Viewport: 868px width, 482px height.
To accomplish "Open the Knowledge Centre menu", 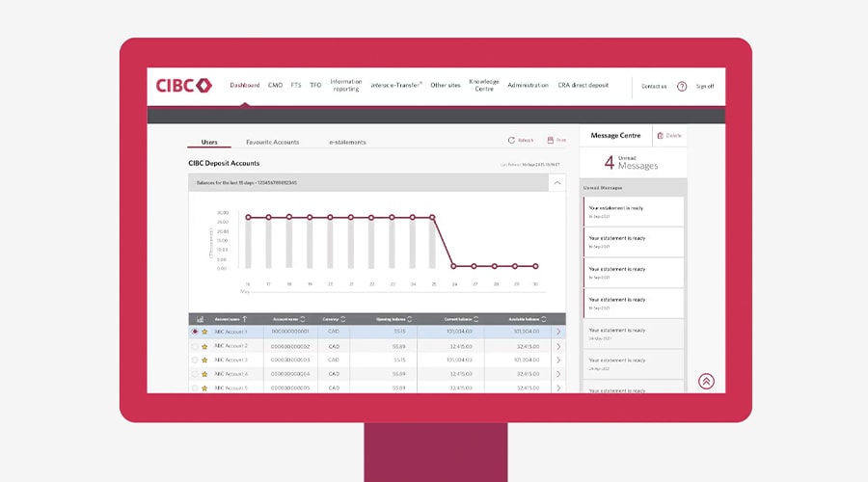I will [484, 85].
